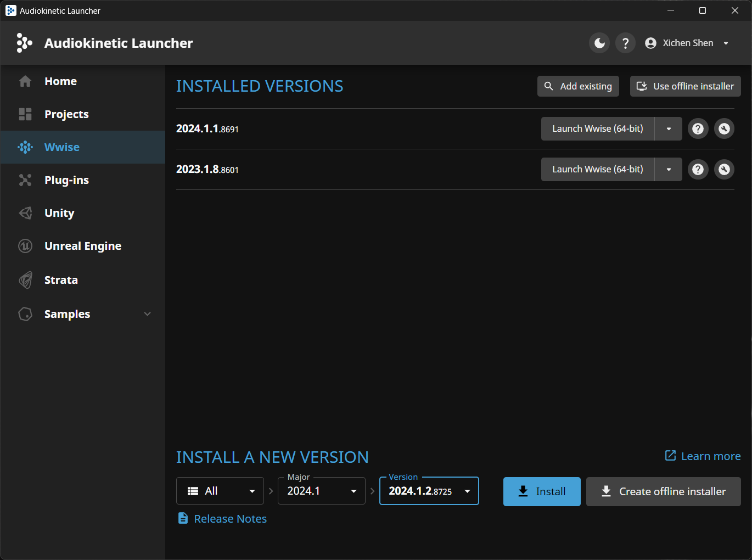Screen dimensions: 752x560
Task: Click the Plug-ins icon in sidebar
Action: [25, 180]
